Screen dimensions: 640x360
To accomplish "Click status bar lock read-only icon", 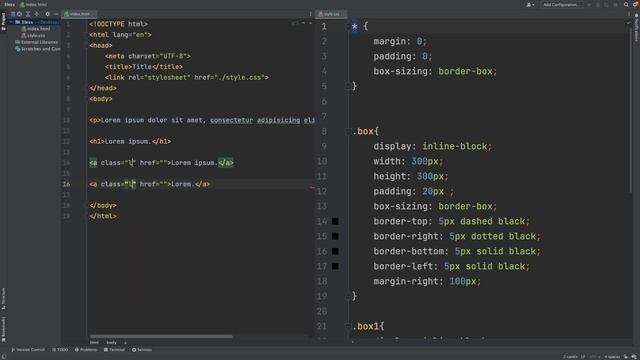I will tap(626, 357).
